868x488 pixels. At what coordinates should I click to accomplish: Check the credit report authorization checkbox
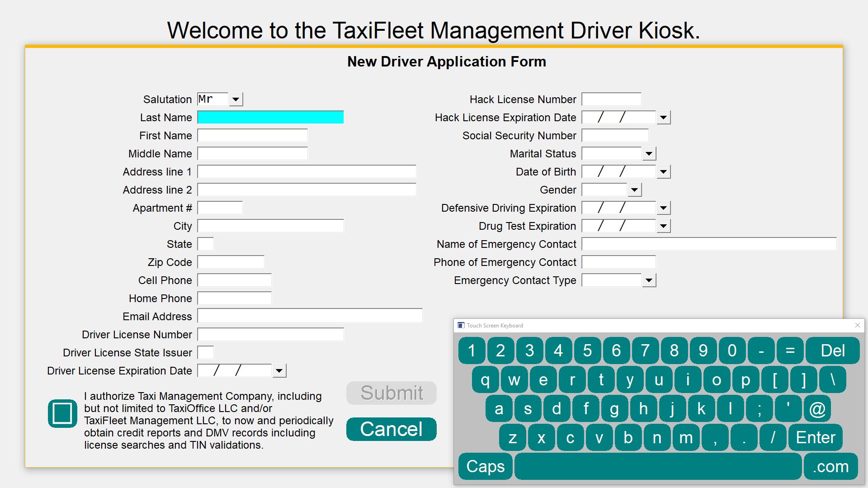tap(62, 413)
